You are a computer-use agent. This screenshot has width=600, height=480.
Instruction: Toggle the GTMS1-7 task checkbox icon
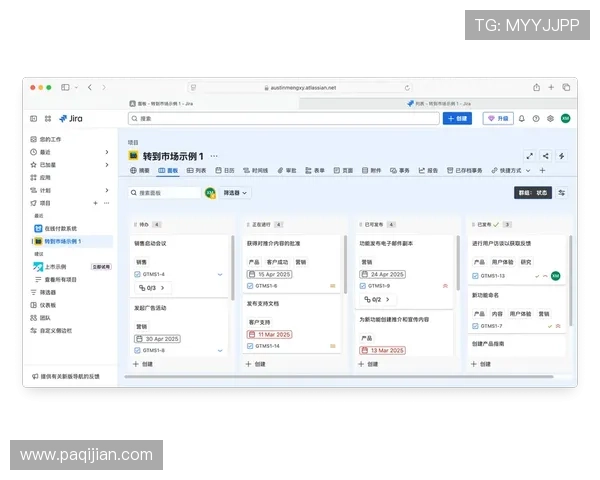click(x=475, y=326)
